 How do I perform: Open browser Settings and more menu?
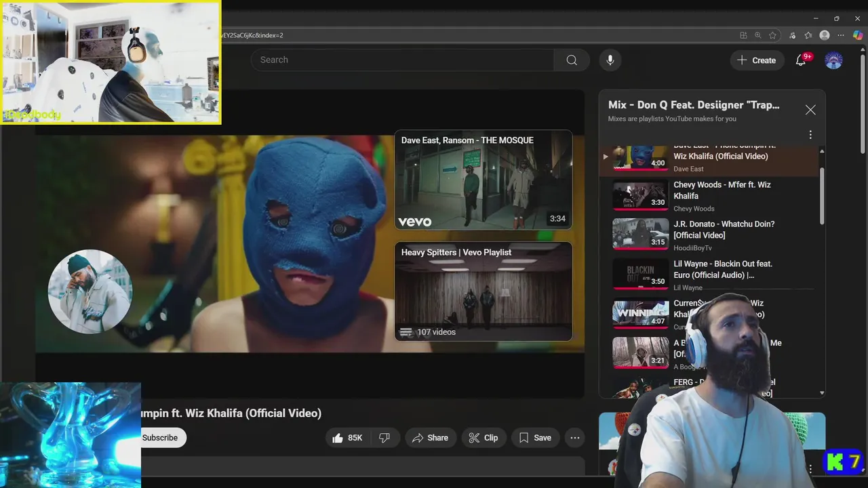point(842,35)
